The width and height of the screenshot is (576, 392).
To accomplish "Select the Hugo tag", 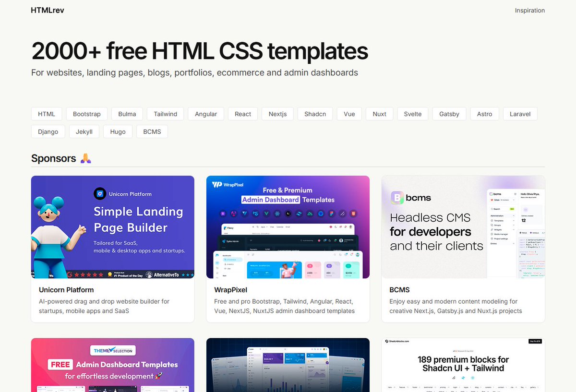I will click(118, 131).
